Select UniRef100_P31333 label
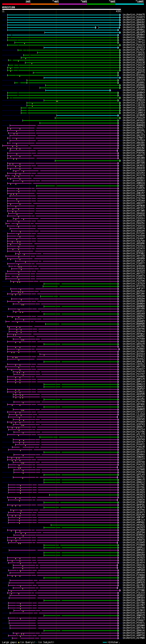 coord(134,593)
